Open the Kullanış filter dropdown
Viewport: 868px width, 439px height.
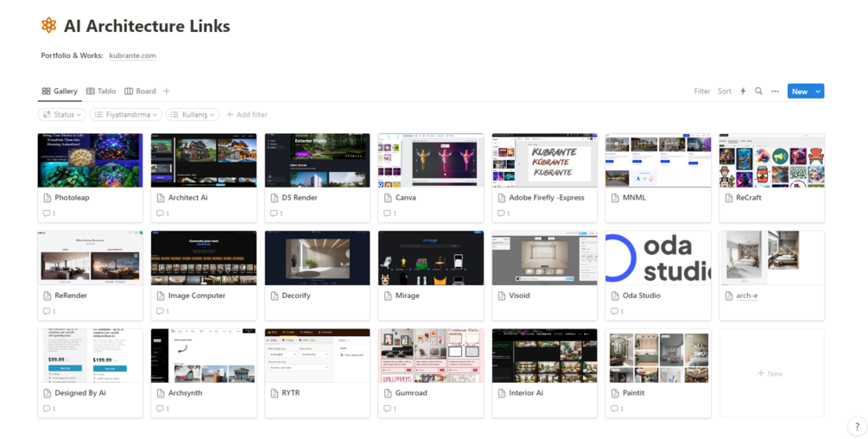[193, 115]
